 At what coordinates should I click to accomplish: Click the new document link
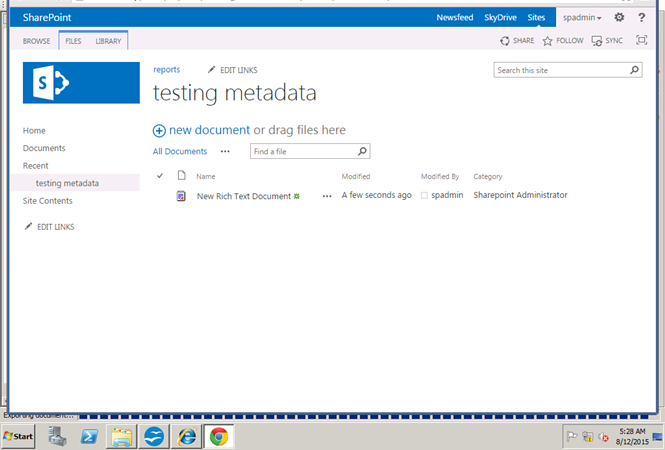[210, 130]
